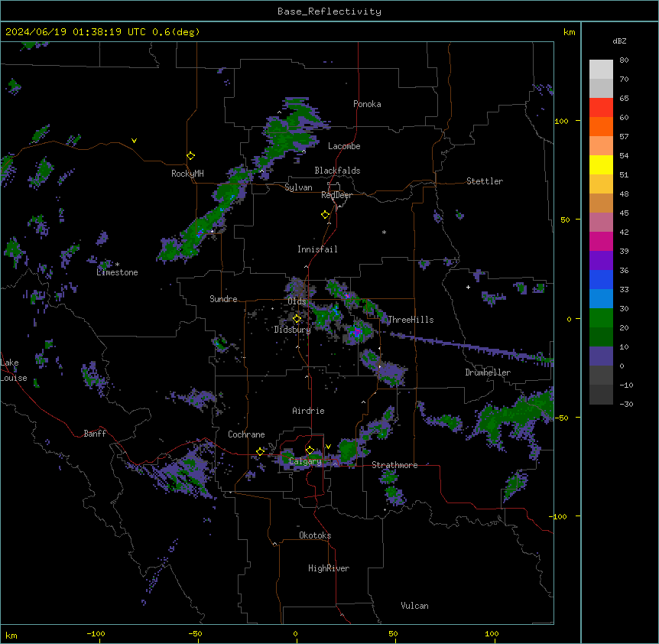Click the Stettler city label
659x644 pixels.
point(485,181)
